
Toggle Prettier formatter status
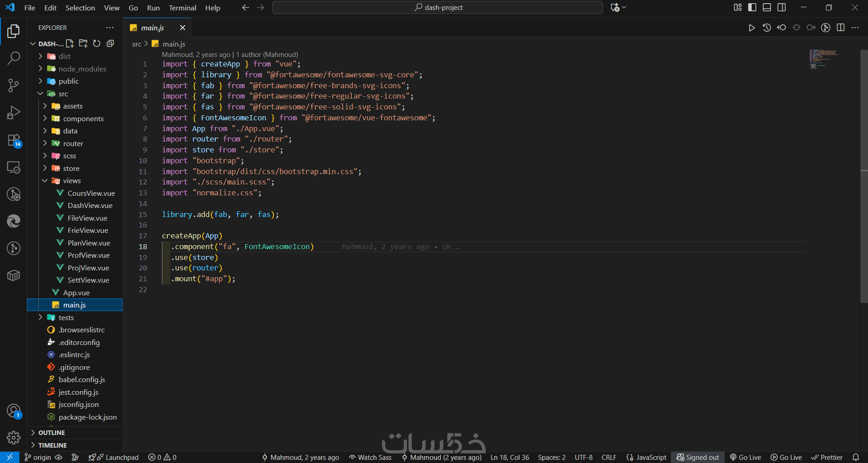(827, 457)
